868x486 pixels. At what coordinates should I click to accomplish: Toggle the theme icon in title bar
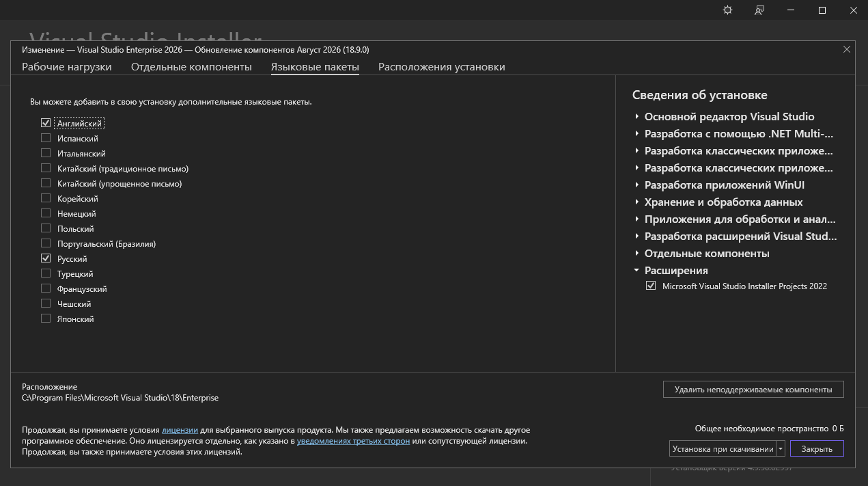click(x=727, y=10)
